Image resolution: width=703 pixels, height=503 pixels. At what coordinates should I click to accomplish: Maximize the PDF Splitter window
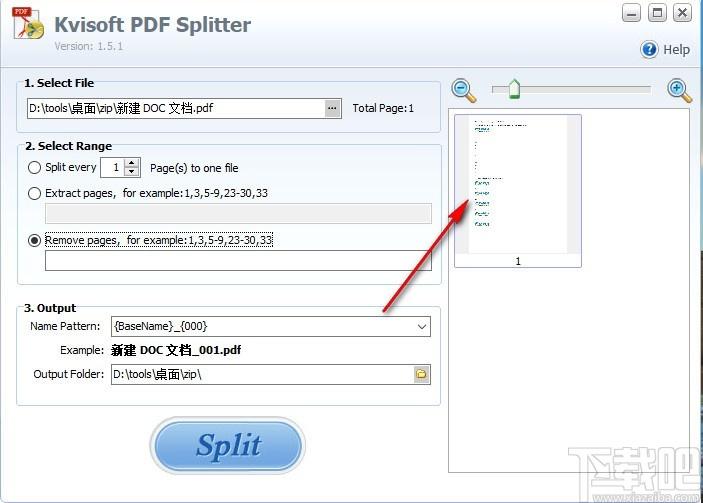point(657,13)
